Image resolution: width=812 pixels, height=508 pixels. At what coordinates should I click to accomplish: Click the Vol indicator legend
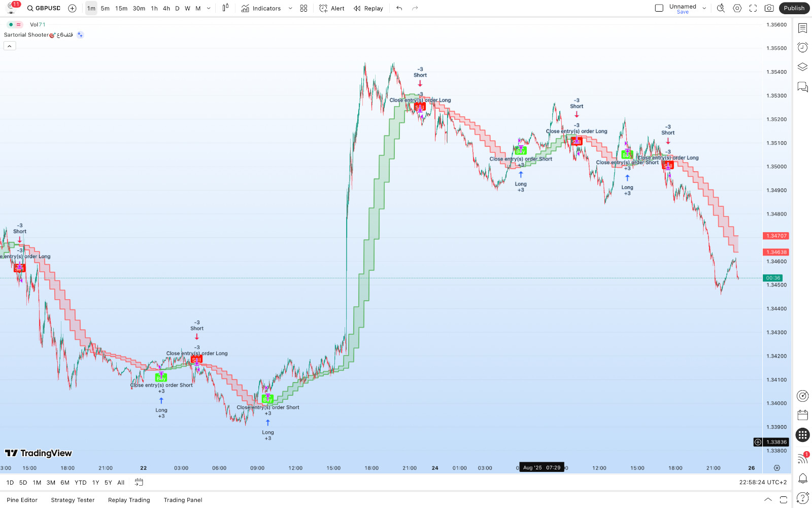tap(38, 24)
